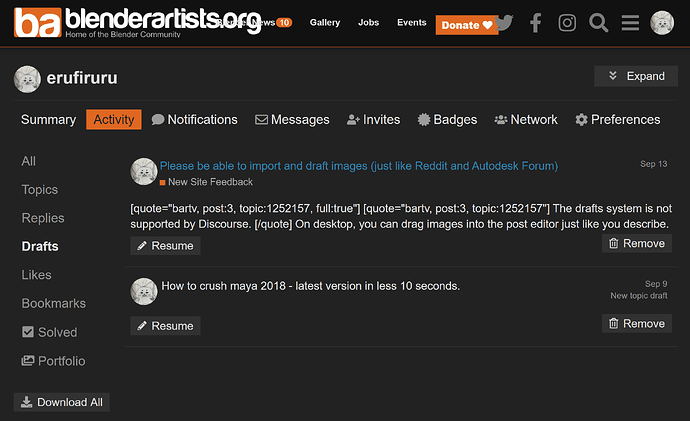Viewport: 690px width, 421px height.
Task: Open the Events header link
Action: (x=411, y=22)
